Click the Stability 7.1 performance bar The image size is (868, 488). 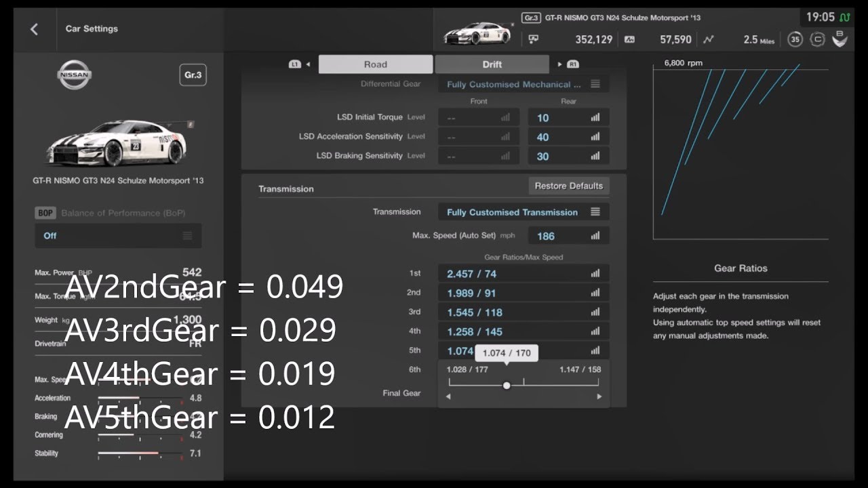pos(140,453)
